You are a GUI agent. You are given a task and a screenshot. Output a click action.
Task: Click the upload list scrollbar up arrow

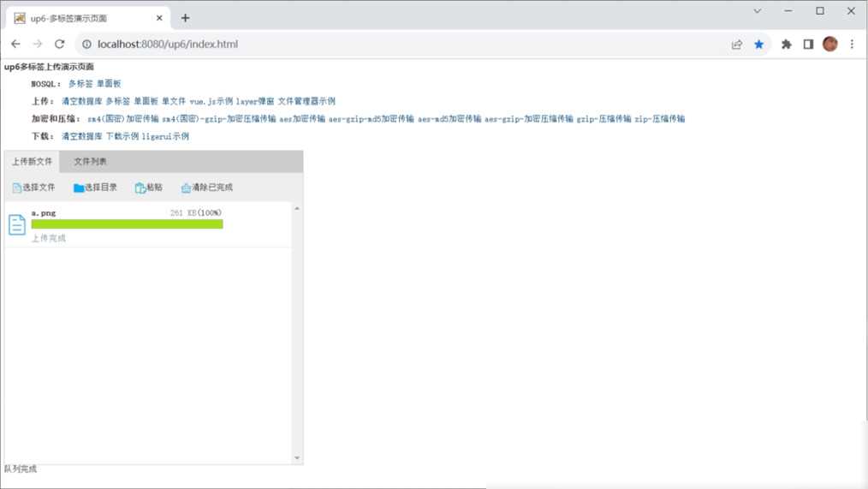pos(297,209)
